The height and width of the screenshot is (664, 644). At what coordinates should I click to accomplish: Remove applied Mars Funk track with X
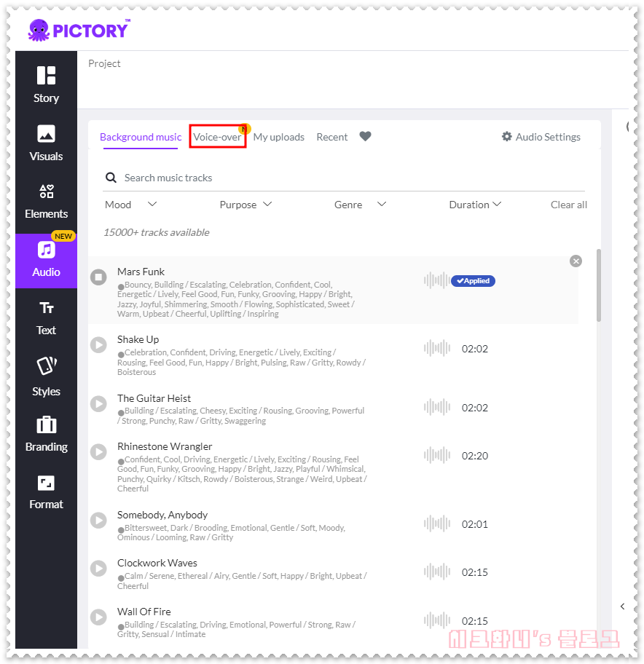(576, 261)
